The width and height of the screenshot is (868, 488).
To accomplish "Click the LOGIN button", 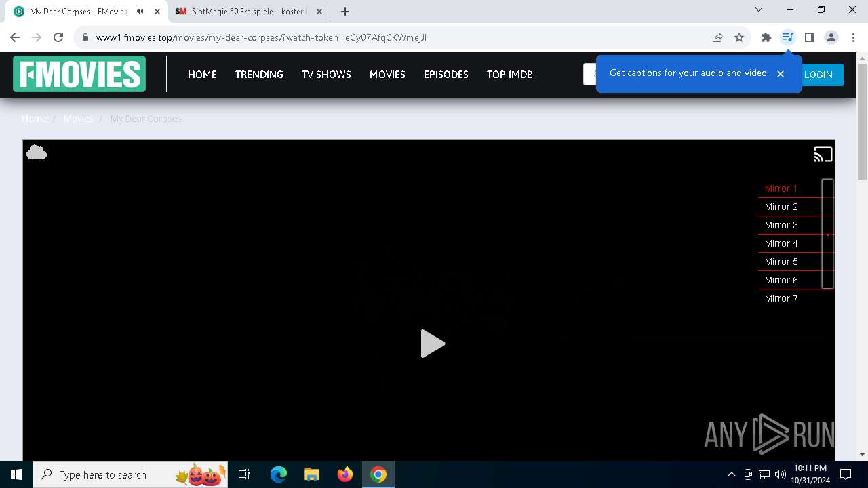I will 818,75.
